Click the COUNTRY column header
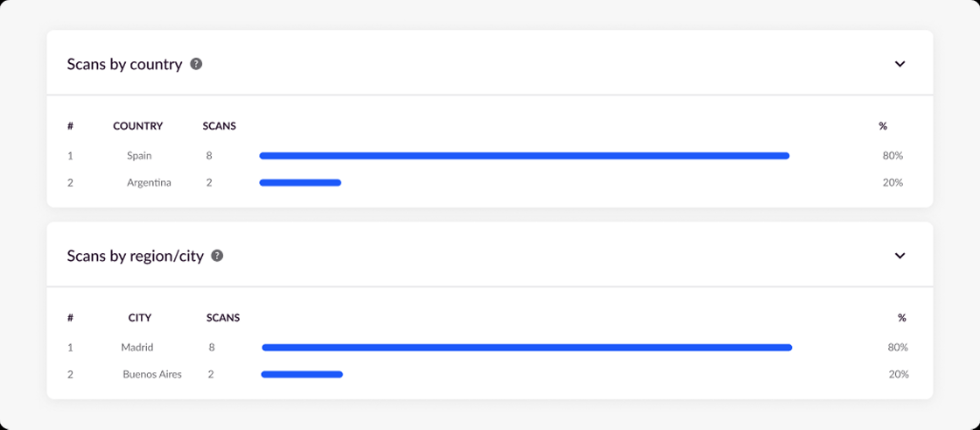Image resolution: width=980 pixels, height=430 pixels. pyautogui.click(x=138, y=126)
